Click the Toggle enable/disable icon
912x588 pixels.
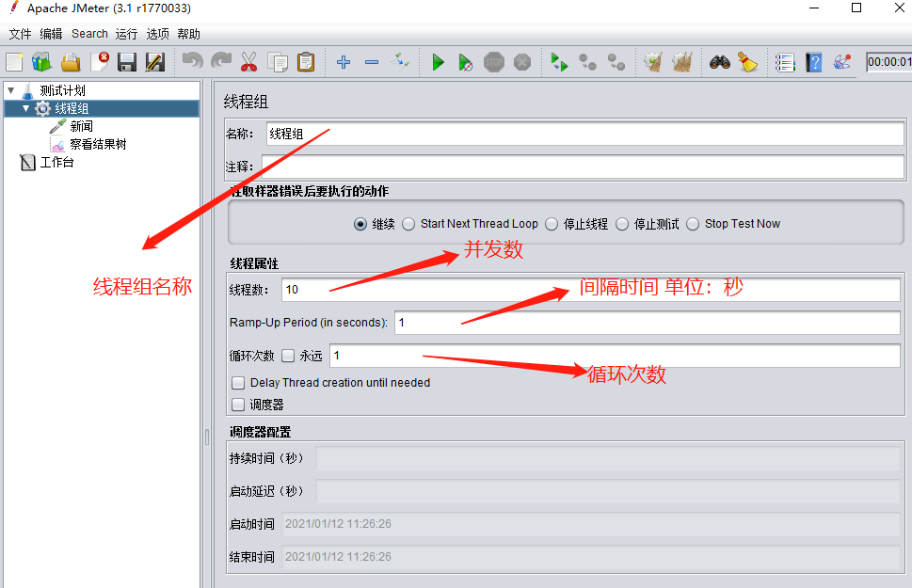400,60
